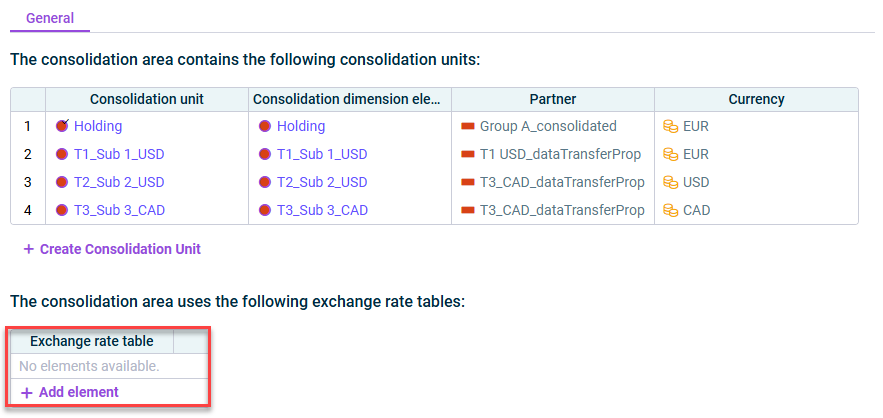Click the coins icon beside CAD currency
883x418 pixels.
click(x=671, y=211)
